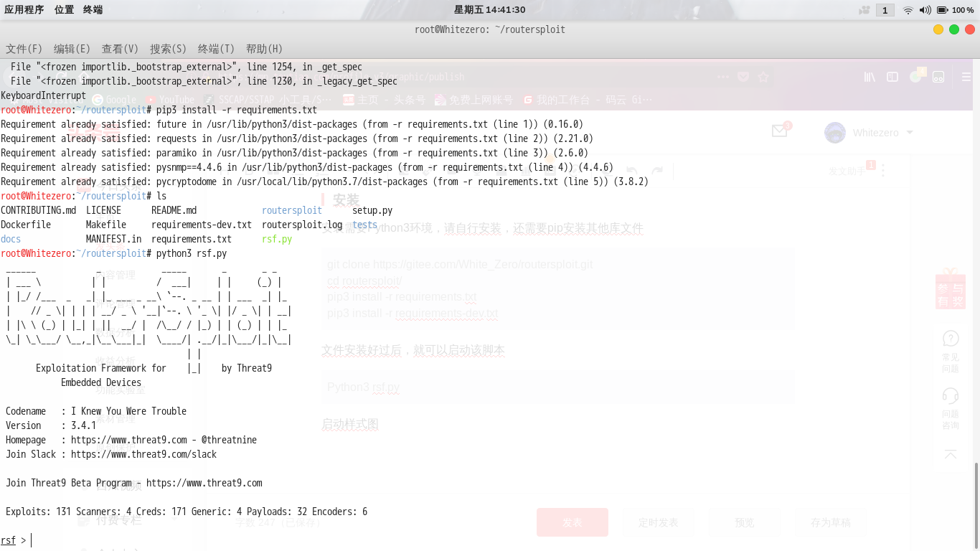Click setup.py in ls output
980x551 pixels.
tap(372, 210)
